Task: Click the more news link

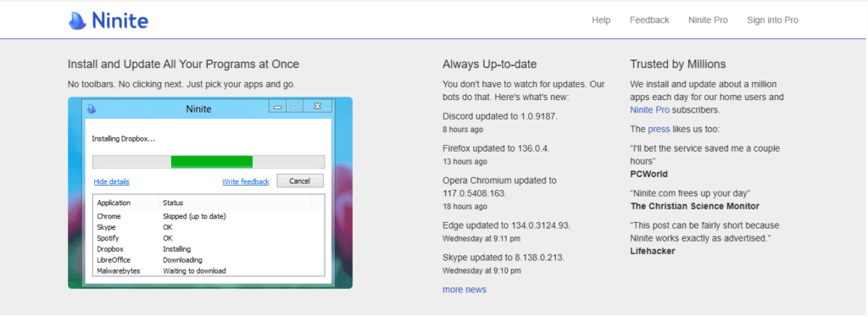Action: [x=465, y=289]
